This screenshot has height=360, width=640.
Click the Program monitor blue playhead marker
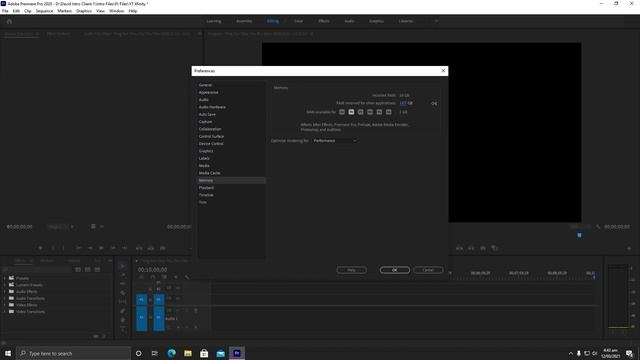(579, 235)
